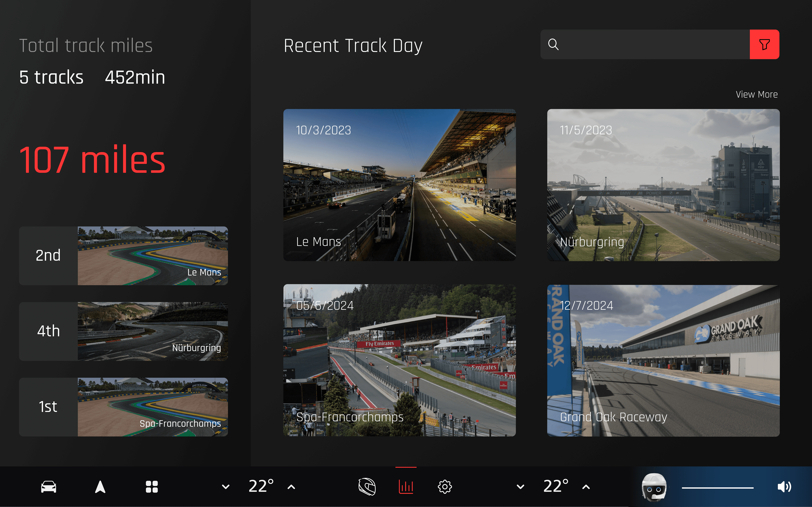Open the navigation arrow icon
The image size is (812, 507).
100,487
